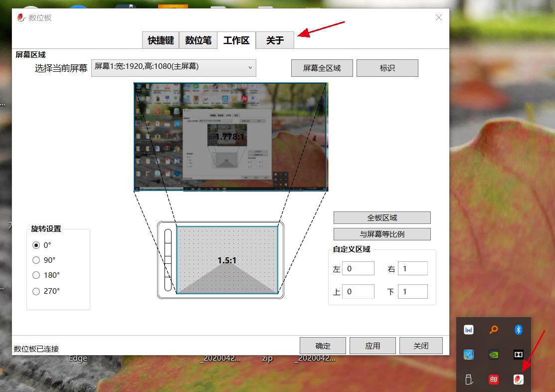Open the 关于 tab

(274, 40)
